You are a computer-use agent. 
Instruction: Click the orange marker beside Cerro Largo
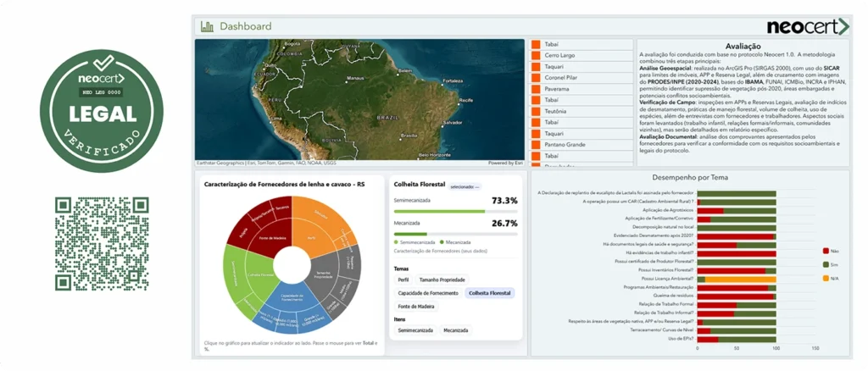point(536,55)
